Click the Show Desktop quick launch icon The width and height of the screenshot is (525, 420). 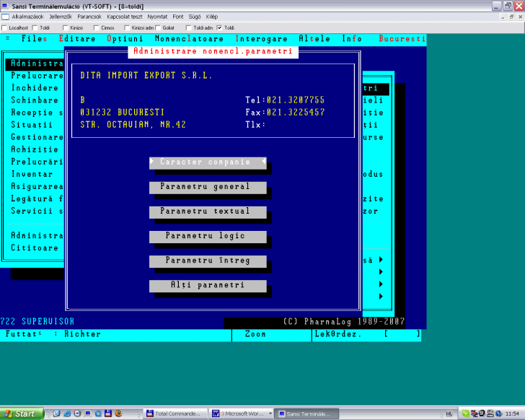[88, 414]
